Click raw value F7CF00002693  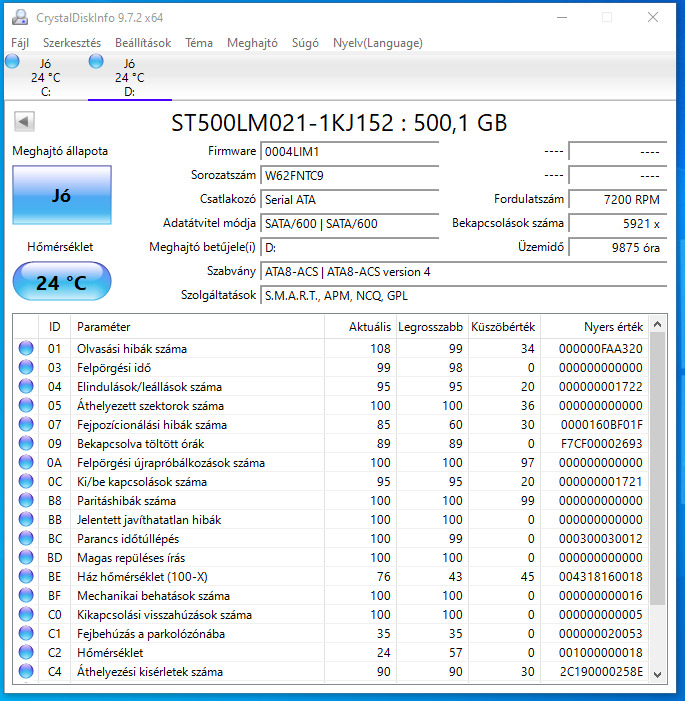[601, 443]
